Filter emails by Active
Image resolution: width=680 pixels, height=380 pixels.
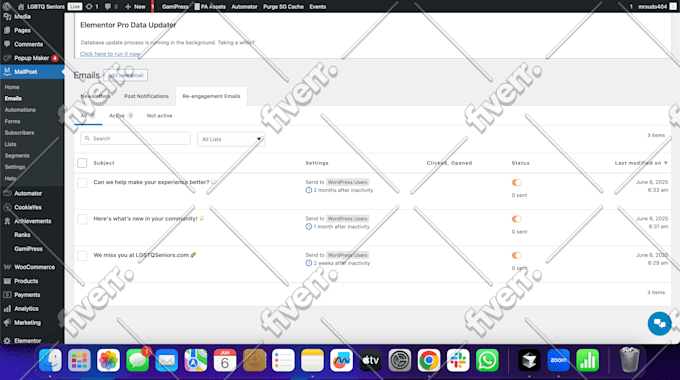121,116
